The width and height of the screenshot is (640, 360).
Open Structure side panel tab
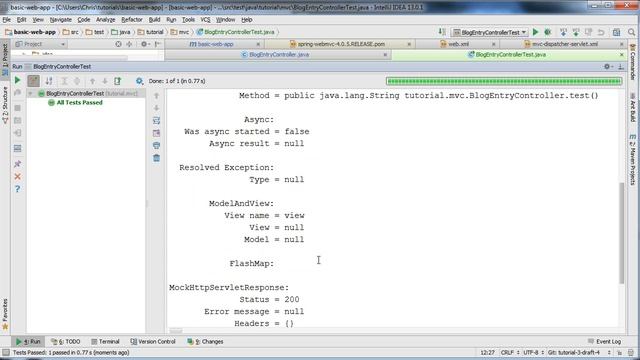point(5,105)
